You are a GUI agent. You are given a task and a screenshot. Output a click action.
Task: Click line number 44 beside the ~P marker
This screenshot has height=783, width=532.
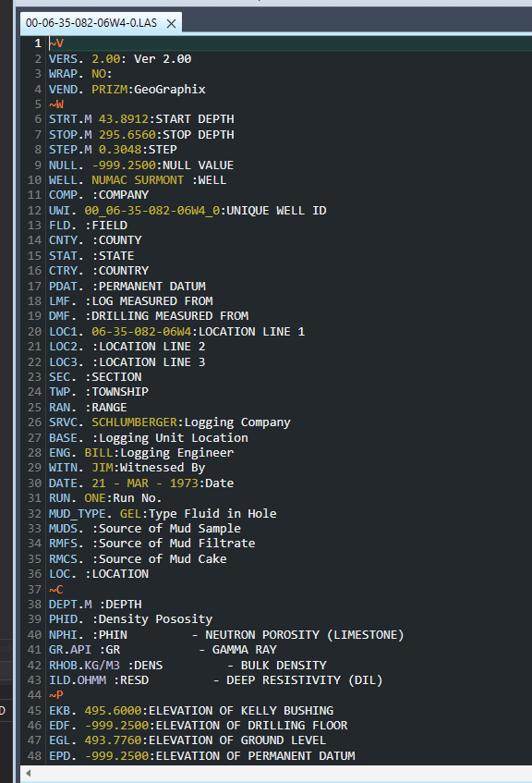tap(34, 694)
